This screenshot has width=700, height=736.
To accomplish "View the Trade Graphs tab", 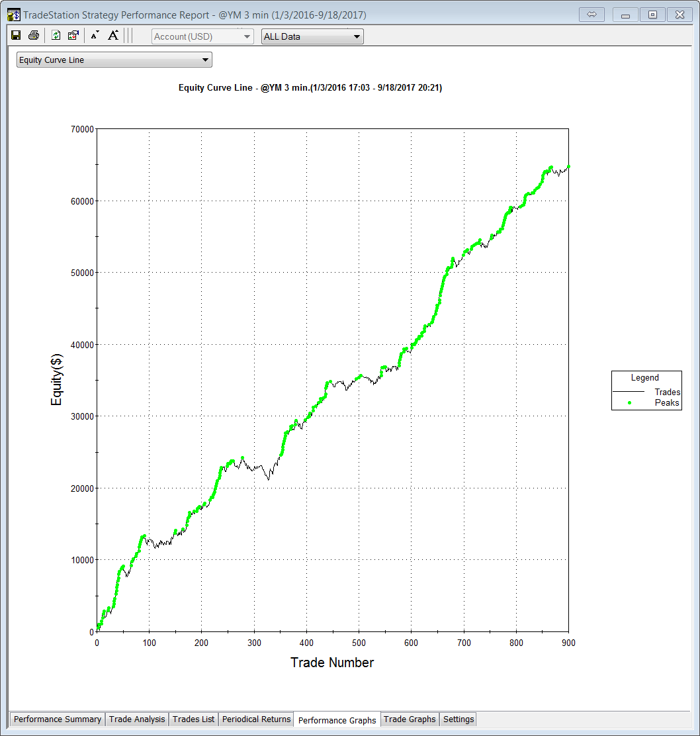I will (x=410, y=719).
